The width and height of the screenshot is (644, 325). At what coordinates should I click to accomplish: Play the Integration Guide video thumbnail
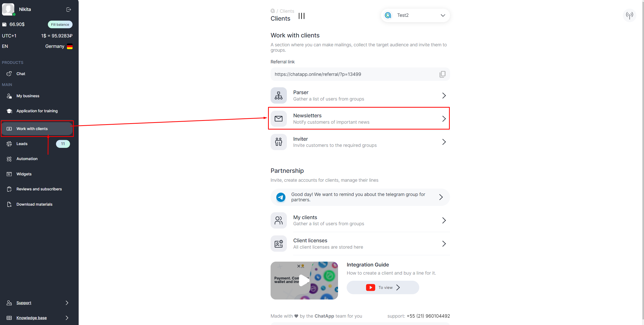(x=304, y=280)
